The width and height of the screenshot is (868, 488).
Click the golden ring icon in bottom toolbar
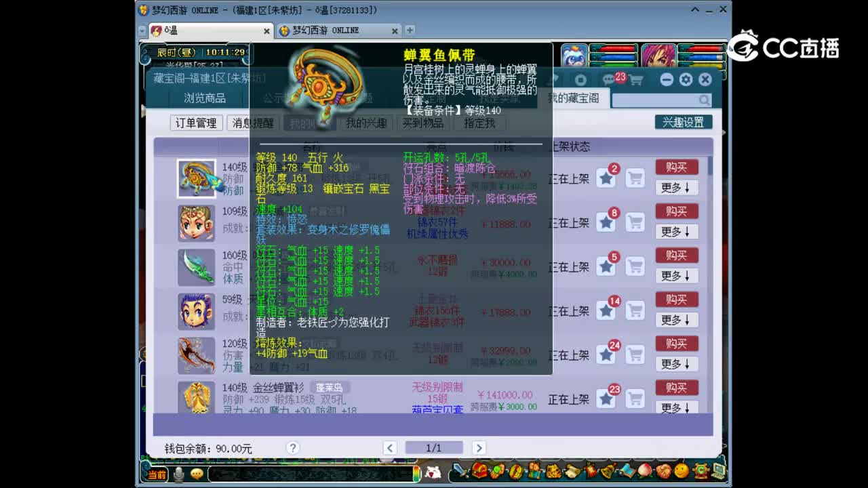[x=516, y=471]
